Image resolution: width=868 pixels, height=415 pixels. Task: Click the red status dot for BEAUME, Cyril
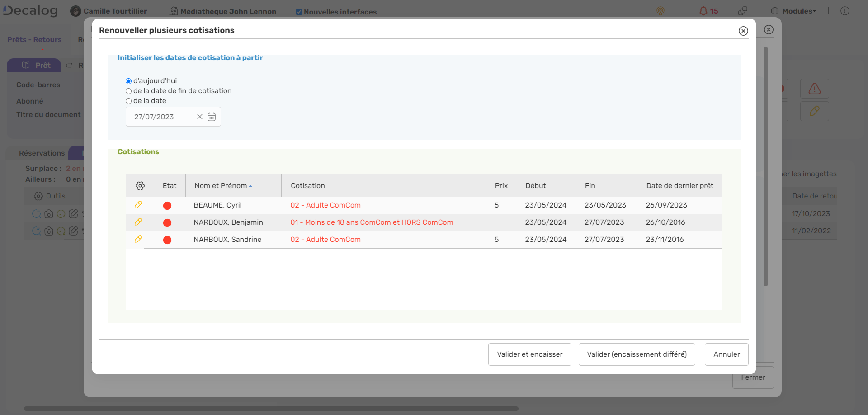point(167,206)
